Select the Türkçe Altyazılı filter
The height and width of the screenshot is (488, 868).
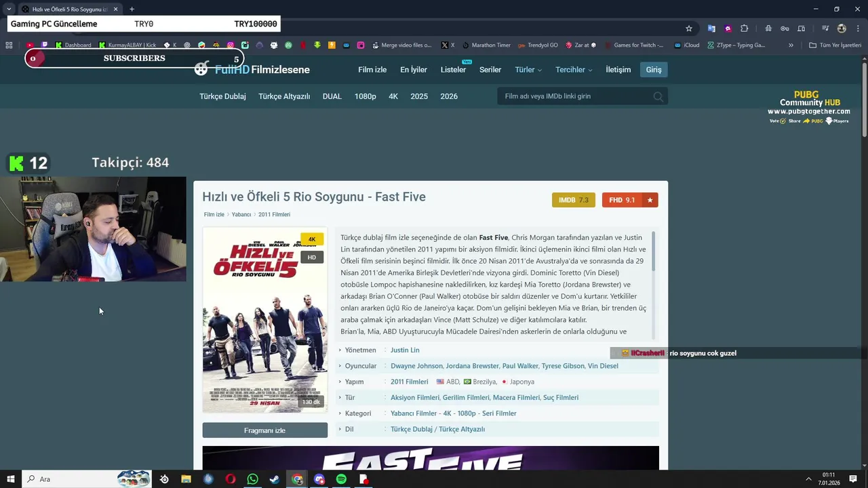pyautogui.click(x=284, y=96)
